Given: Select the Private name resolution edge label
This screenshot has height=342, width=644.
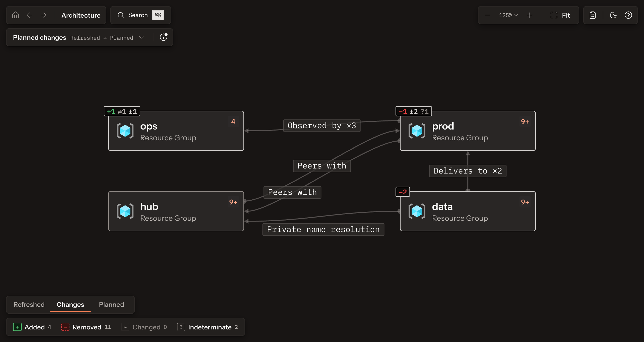Looking at the screenshot, I should point(323,230).
